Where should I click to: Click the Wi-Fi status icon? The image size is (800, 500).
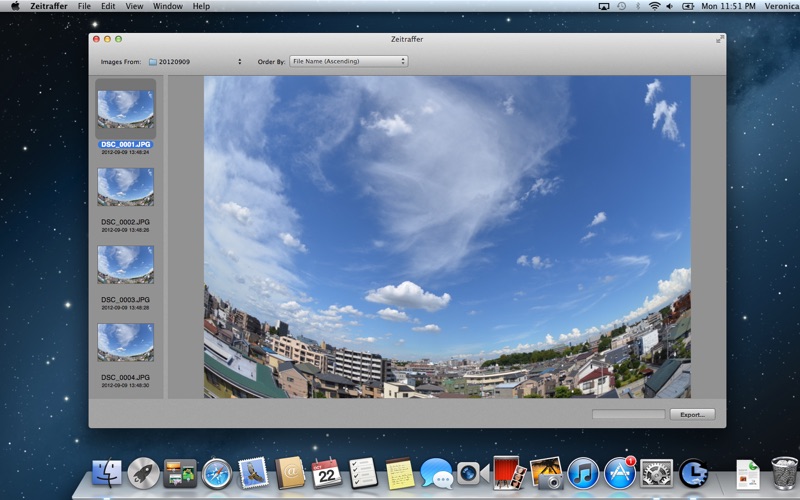coord(654,6)
